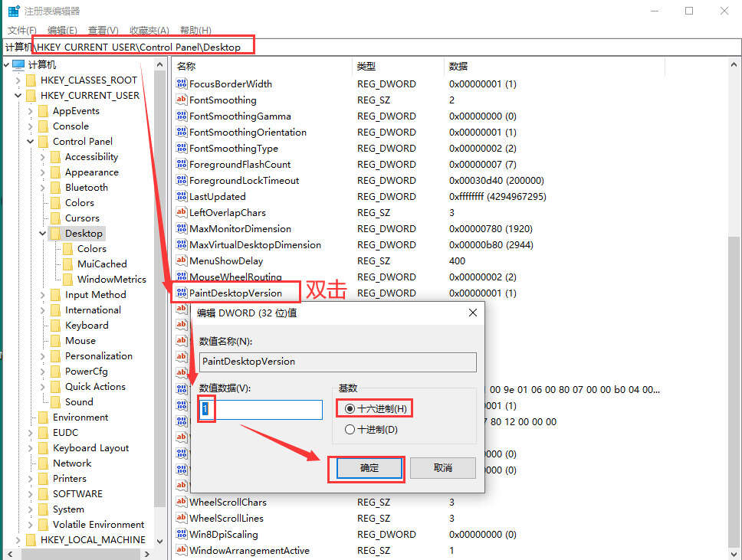742x560 pixels.
Task: Close the 编辑 DWORD dialog with X
Action: point(472,313)
